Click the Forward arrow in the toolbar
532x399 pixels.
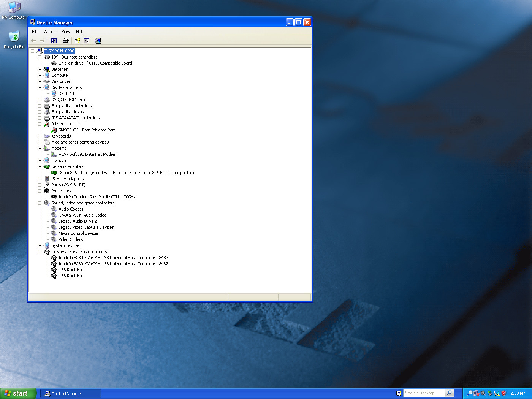coord(42,41)
